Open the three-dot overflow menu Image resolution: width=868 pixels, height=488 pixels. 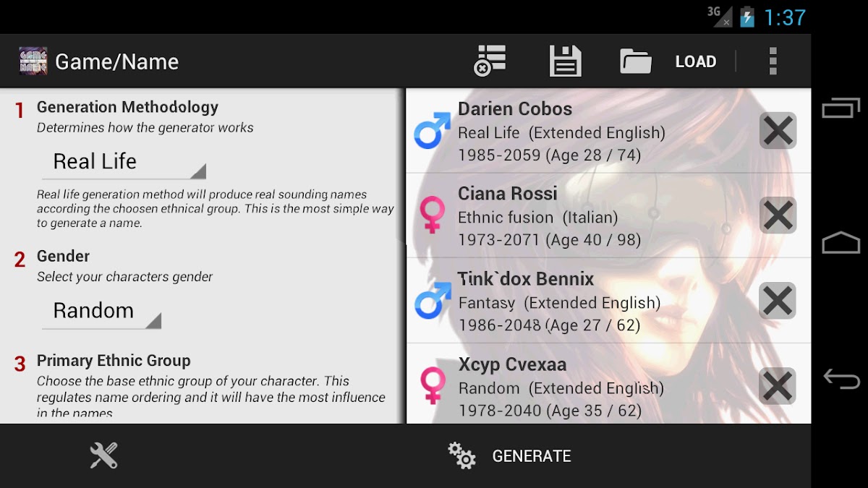click(x=773, y=61)
